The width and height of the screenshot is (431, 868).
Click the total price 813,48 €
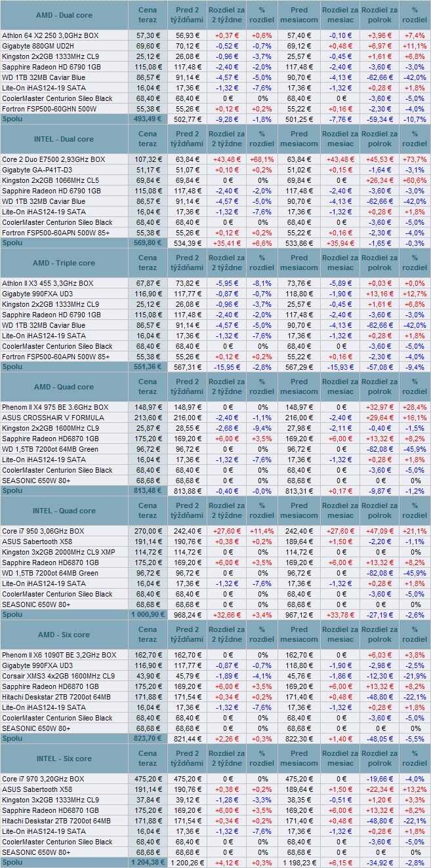[148, 490]
